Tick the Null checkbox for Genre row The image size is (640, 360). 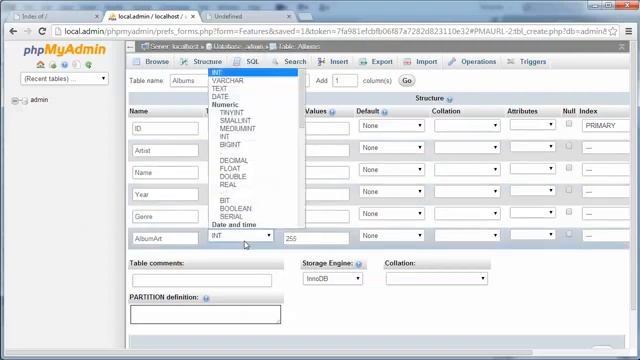coord(569,211)
